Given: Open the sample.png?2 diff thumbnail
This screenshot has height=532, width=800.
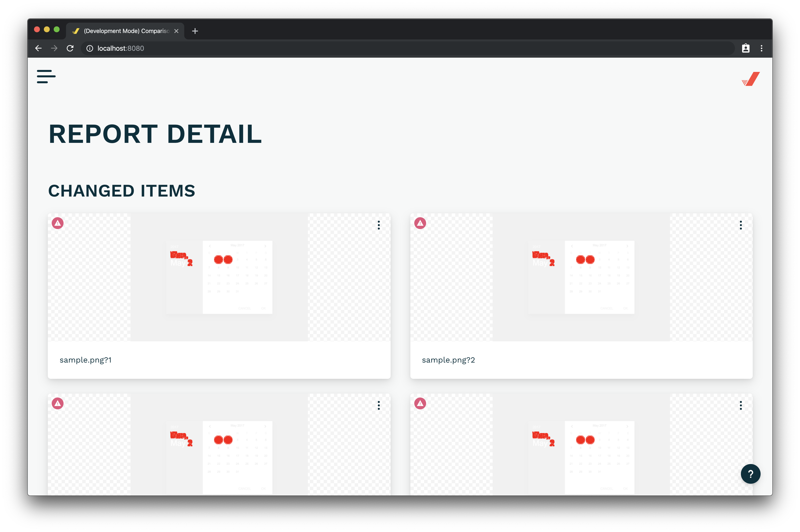Looking at the screenshot, I should tap(581, 277).
